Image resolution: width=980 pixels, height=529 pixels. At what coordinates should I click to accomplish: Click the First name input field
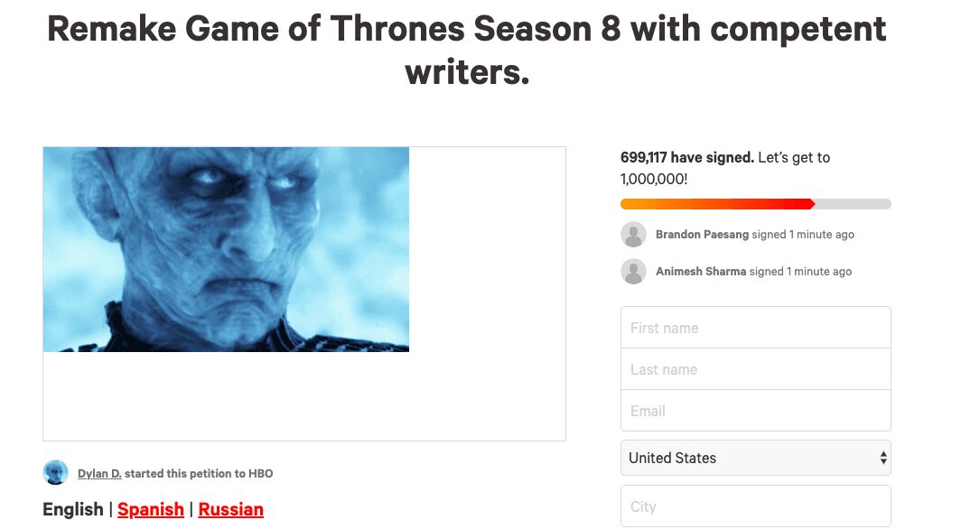coord(755,328)
